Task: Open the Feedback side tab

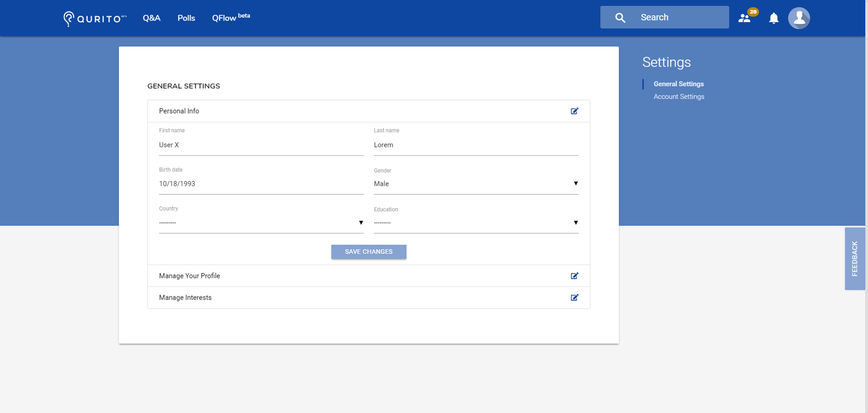Action: [x=855, y=258]
